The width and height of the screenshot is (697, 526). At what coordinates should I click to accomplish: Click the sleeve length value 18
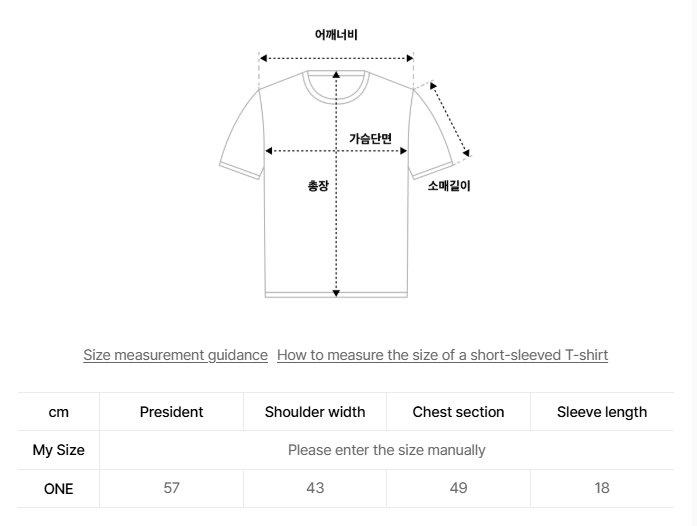point(601,489)
